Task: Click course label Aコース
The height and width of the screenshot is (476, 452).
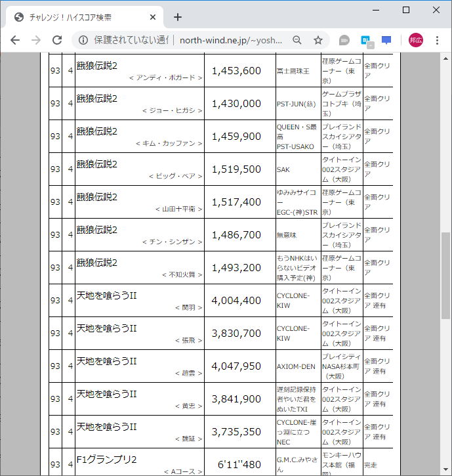Action: tap(183, 471)
